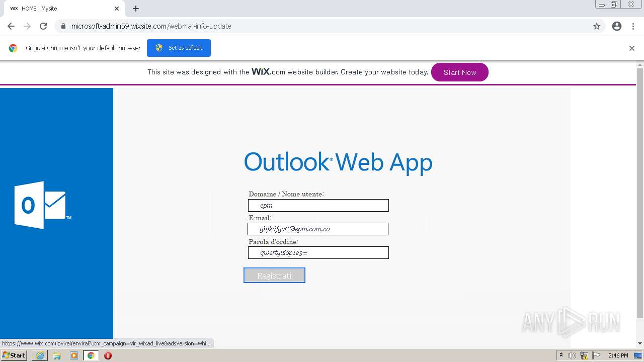Click the vertical scrollbar thumb
This screenshot has width=644, height=362.
[x=640, y=194]
